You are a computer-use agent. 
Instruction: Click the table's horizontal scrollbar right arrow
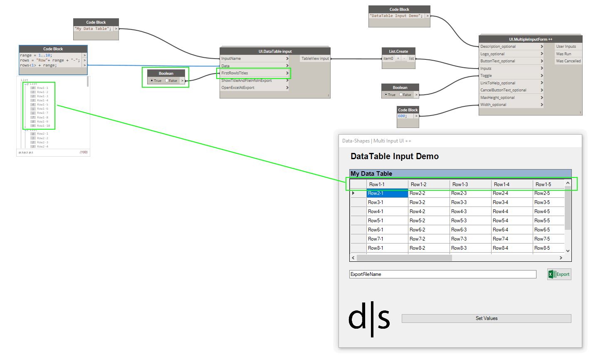[561, 258]
